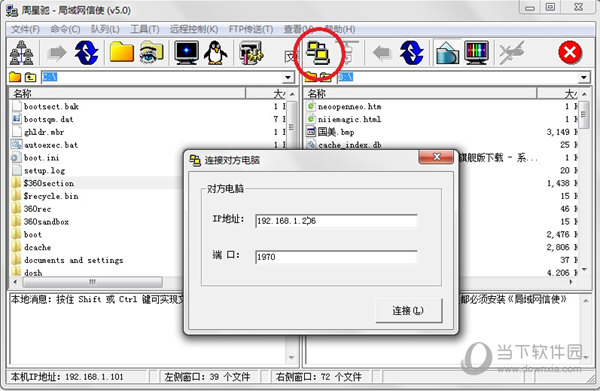This screenshot has height=391, width=600.
Task: Select neoopenneo.htm in right pane
Action: point(349,106)
